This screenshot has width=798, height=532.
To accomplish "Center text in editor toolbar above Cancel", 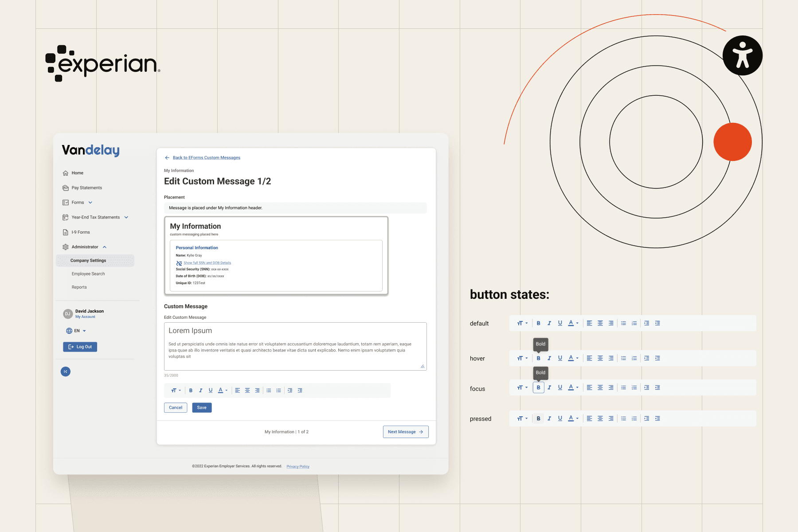I will tap(247, 391).
